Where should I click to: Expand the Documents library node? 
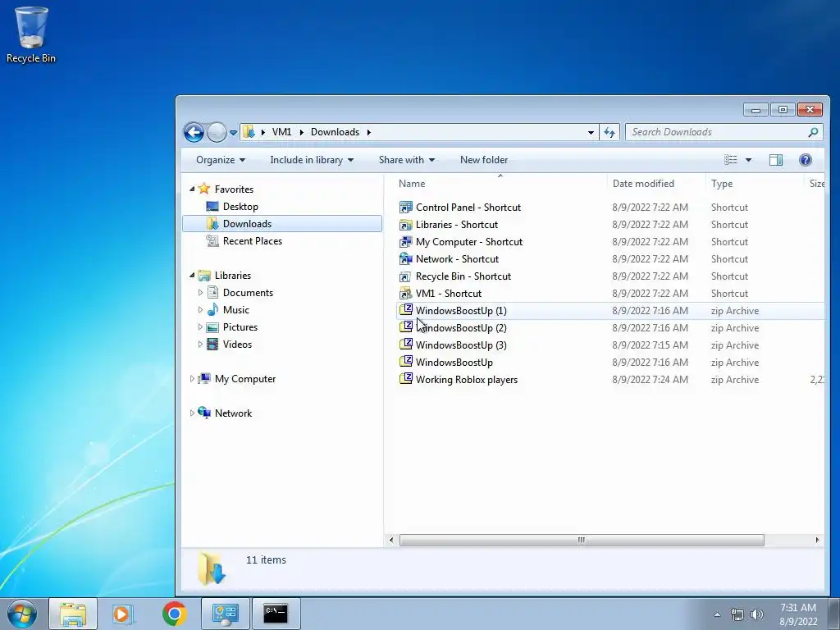point(200,293)
